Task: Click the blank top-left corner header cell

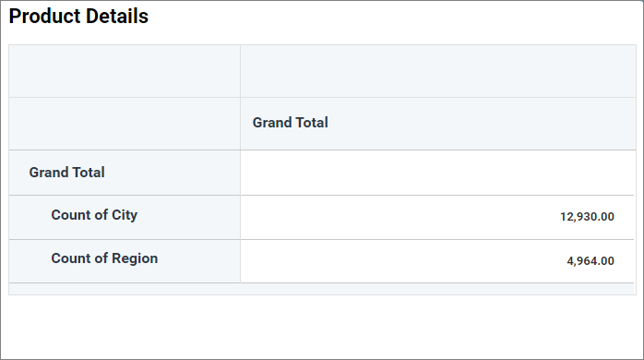Action: (125, 71)
